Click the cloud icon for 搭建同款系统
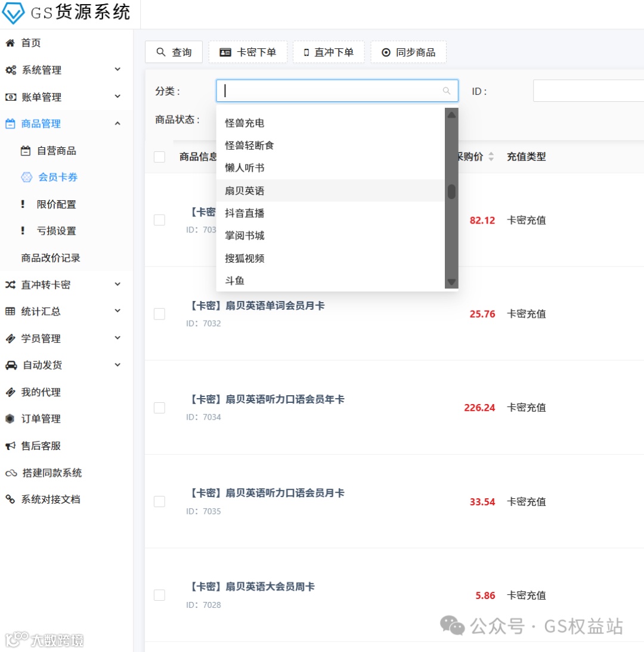The height and width of the screenshot is (652, 644). click(x=11, y=473)
